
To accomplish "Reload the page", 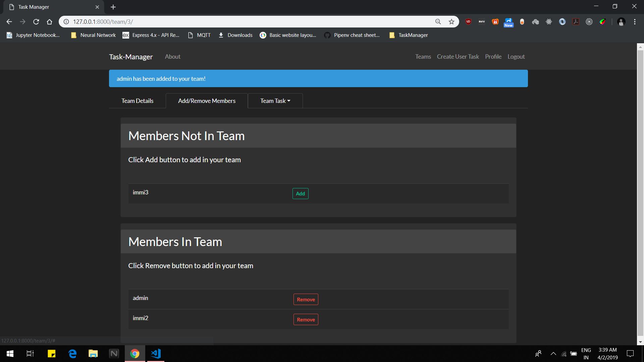I will point(36,21).
